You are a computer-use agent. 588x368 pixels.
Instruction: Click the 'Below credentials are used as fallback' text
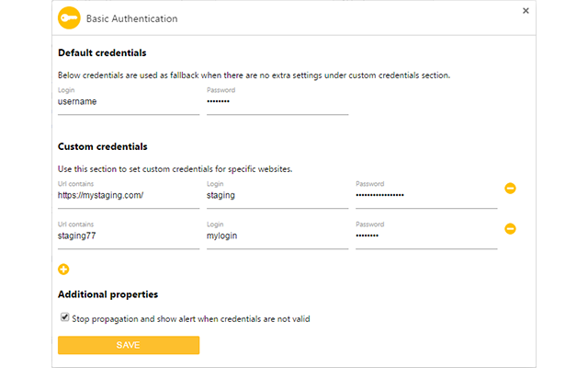point(254,75)
